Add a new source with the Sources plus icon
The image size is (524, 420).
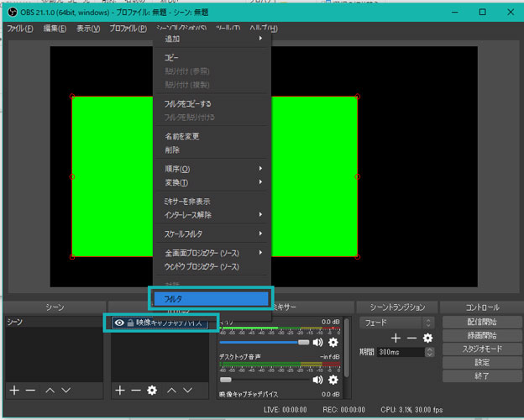point(119,390)
